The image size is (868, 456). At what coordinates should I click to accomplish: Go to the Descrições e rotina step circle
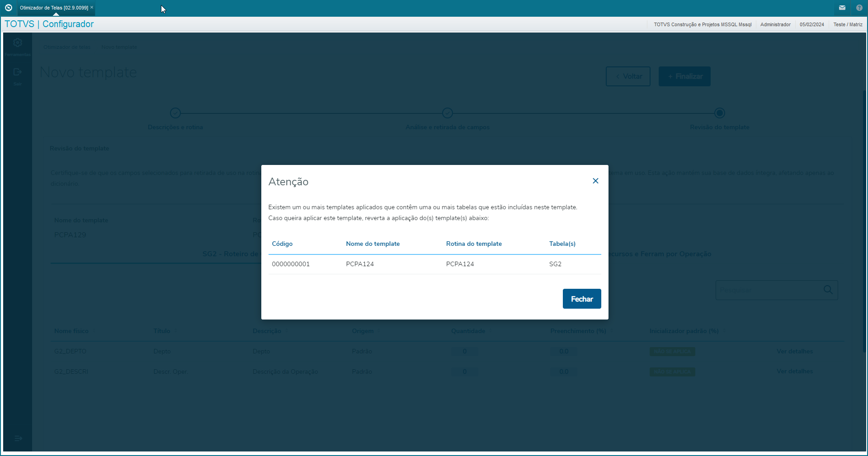(175, 113)
